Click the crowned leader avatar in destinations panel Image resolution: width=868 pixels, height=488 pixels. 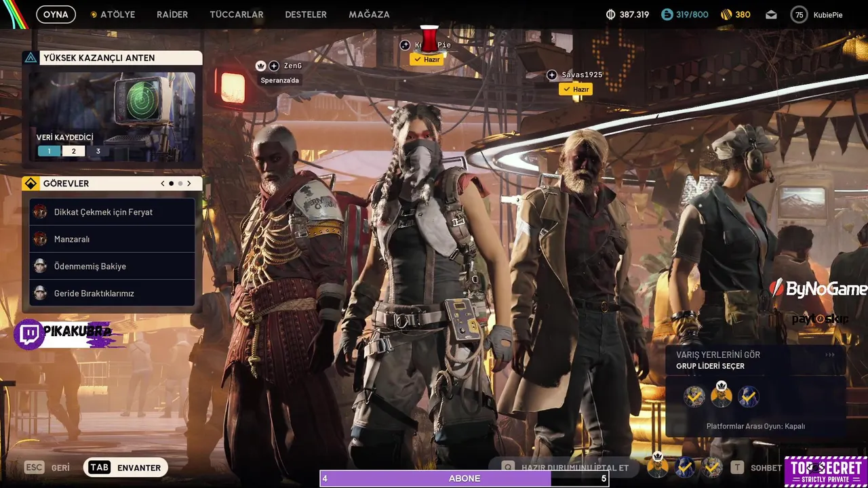[x=721, y=394]
